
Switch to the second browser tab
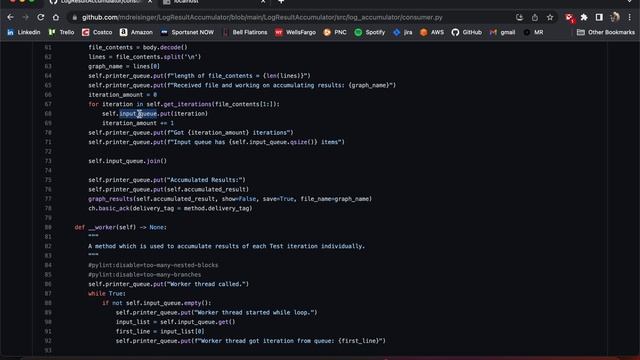click(212, 2)
